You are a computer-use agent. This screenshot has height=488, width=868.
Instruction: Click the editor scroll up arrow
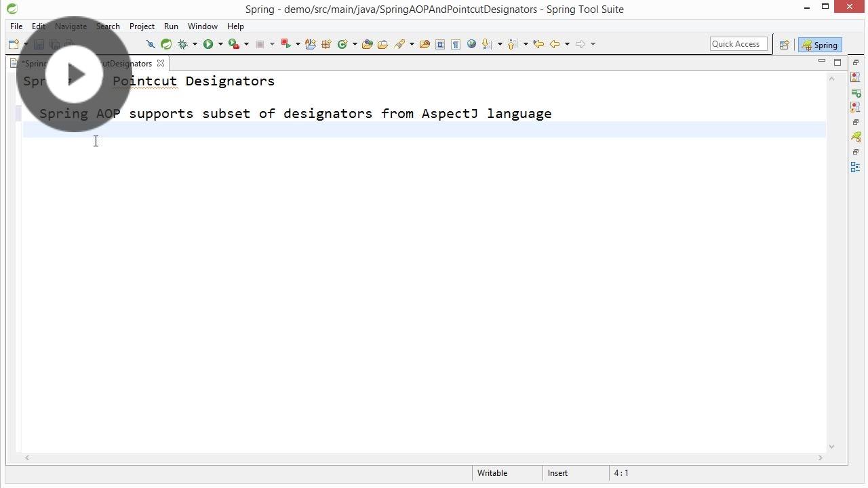pyautogui.click(x=831, y=79)
